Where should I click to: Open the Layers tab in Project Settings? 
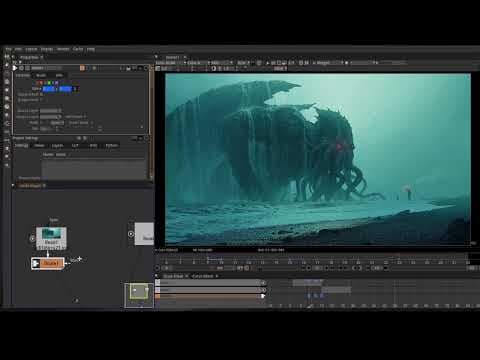tap(57, 146)
